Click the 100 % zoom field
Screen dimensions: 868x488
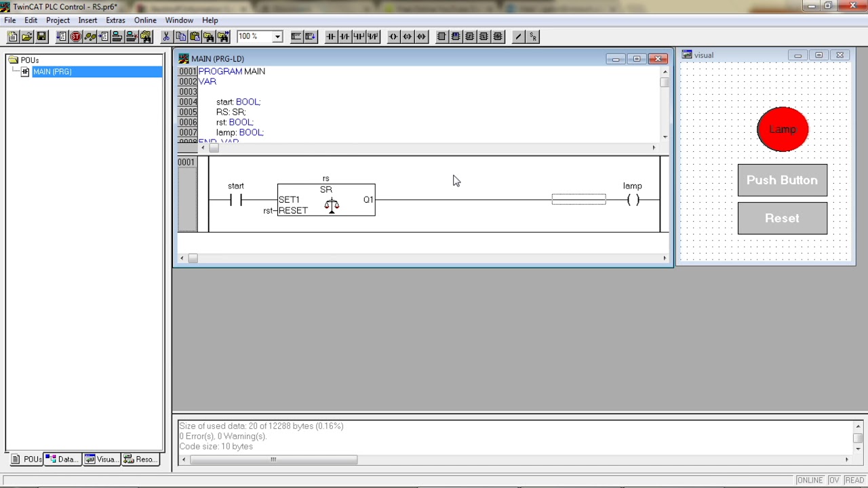pos(254,37)
